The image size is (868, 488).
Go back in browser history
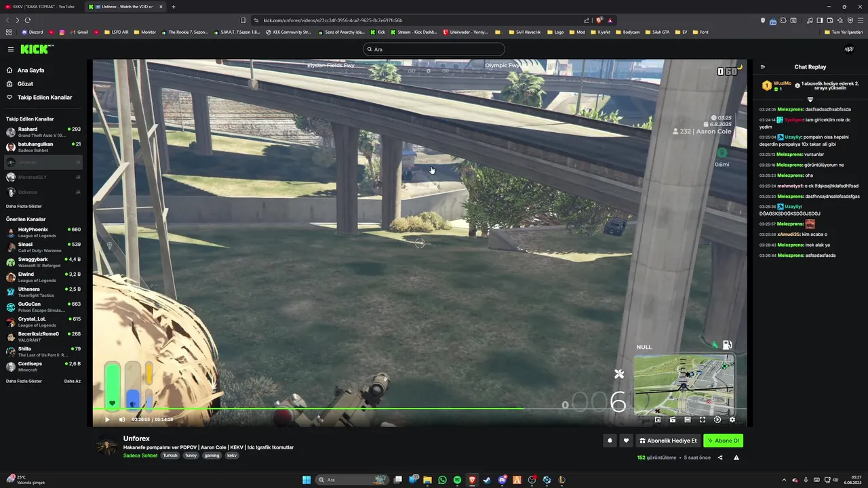tap(7, 20)
